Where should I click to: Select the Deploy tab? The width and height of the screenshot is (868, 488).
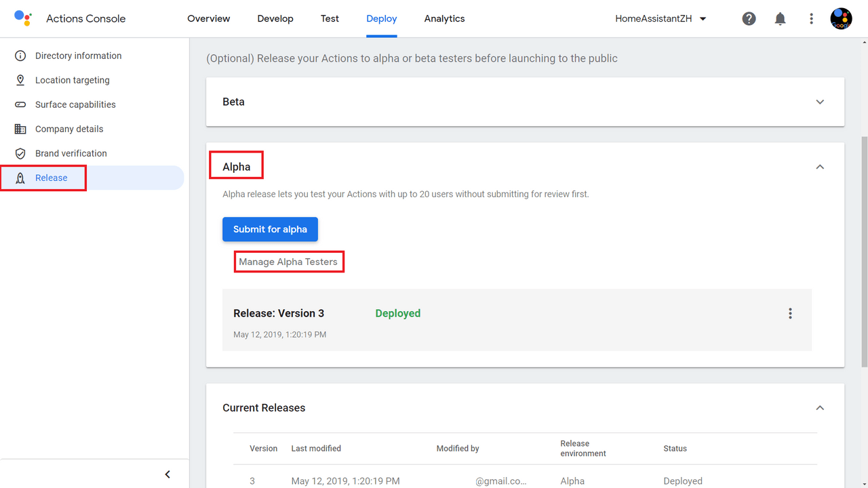click(x=382, y=19)
